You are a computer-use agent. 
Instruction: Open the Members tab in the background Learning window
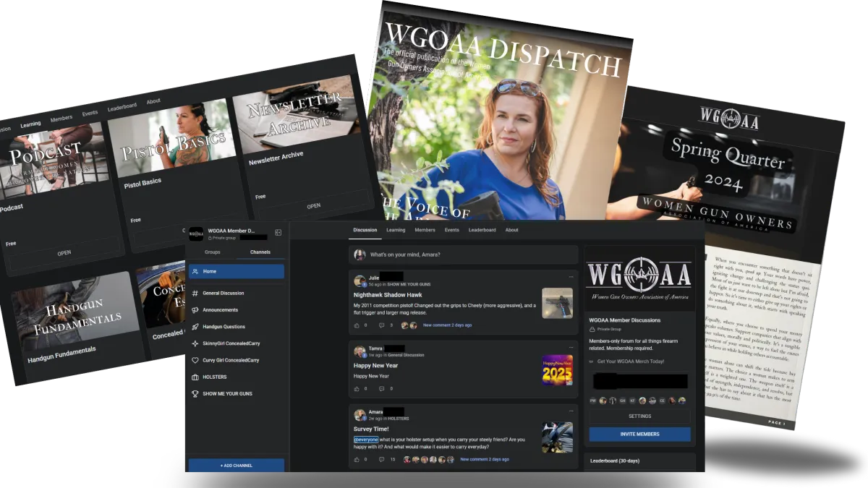pos(61,119)
